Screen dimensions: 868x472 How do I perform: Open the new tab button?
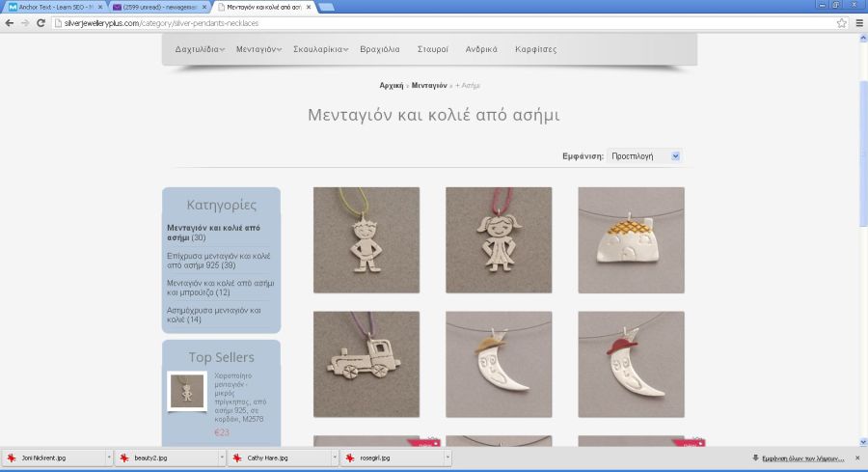(x=326, y=7)
